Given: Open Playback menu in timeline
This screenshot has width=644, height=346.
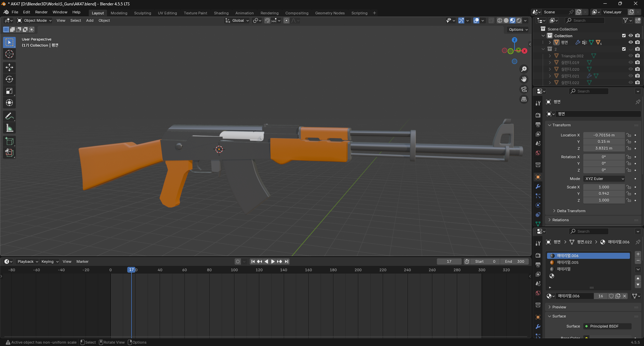Looking at the screenshot, I should [28, 262].
